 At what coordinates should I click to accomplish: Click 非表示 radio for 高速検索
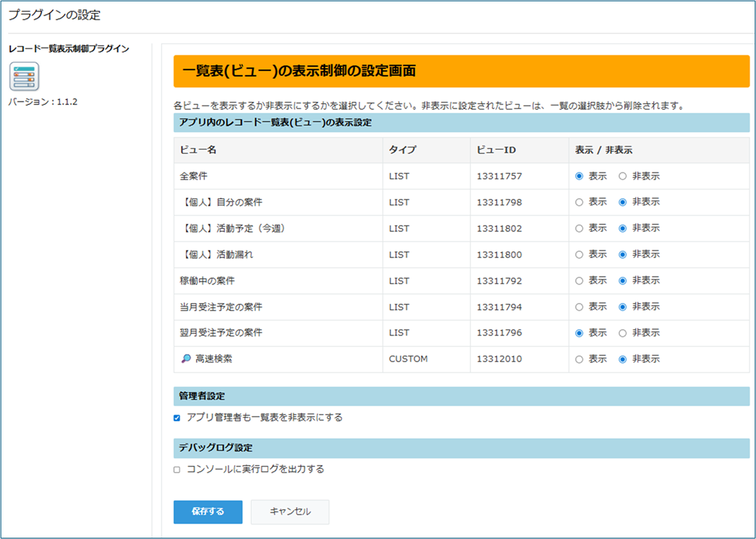pyautogui.click(x=623, y=359)
